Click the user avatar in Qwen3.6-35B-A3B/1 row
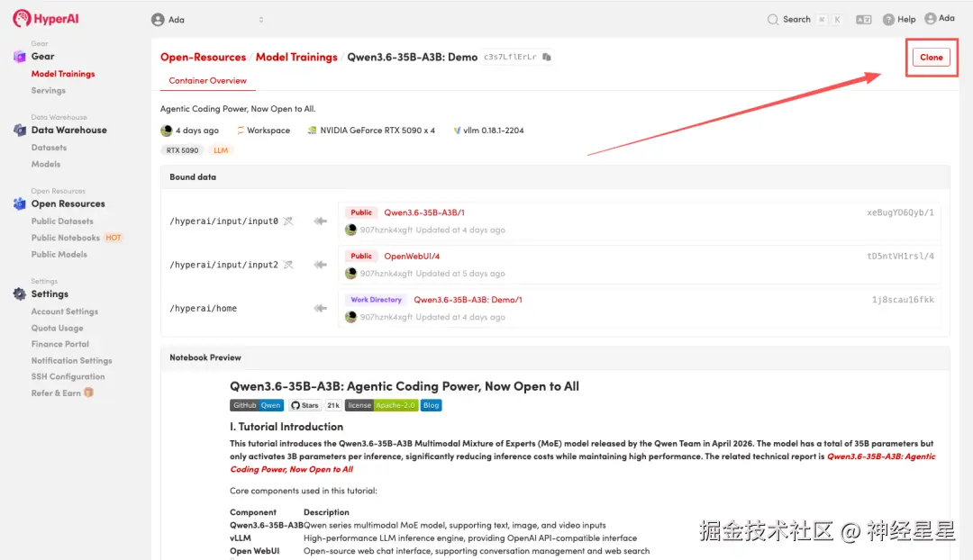Image resolution: width=973 pixels, height=560 pixels. point(350,230)
